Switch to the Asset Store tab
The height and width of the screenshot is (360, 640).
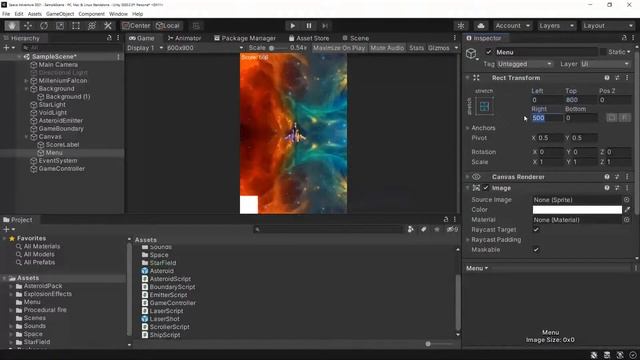click(309, 38)
